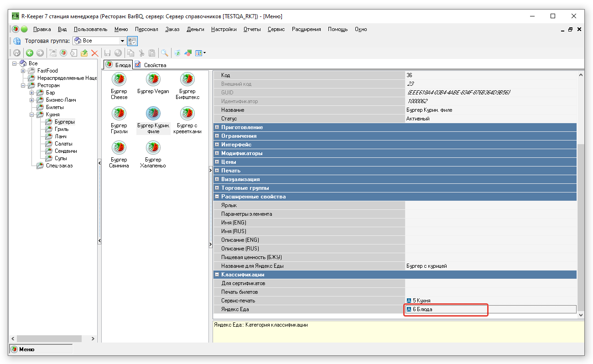Click the green circle icon in menu bar
593x364 pixels.
[24, 29]
